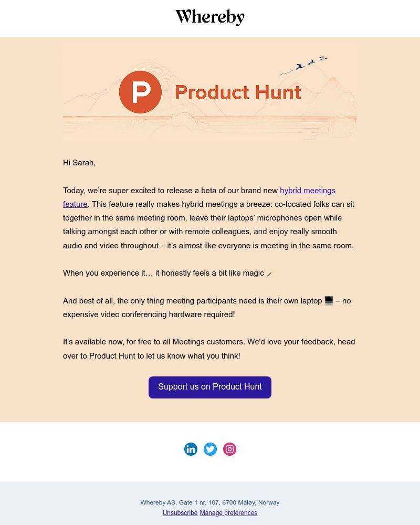
Task: Click the Whereby AS address text
Action: click(210, 502)
